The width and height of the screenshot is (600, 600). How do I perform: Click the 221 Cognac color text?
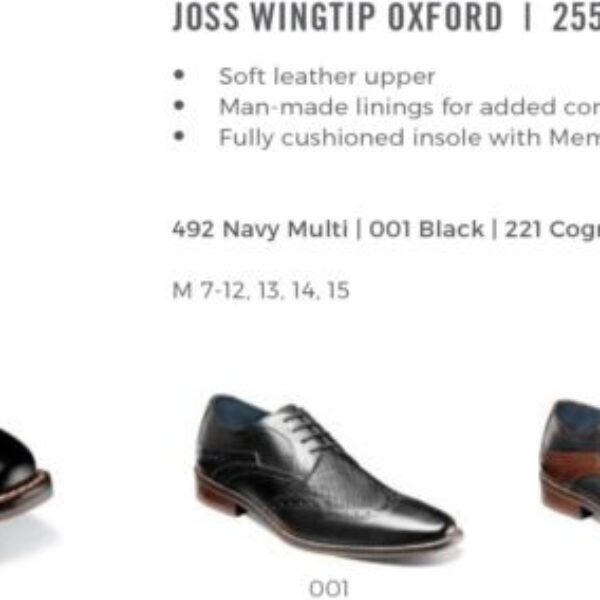click(x=552, y=230)
